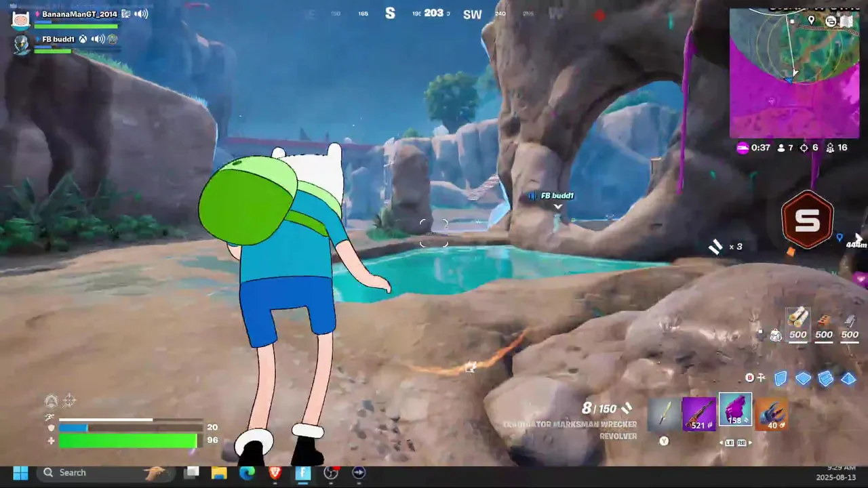
Task: Click the Xbox platform icon beside FB budd1
Action: [83, 39]
